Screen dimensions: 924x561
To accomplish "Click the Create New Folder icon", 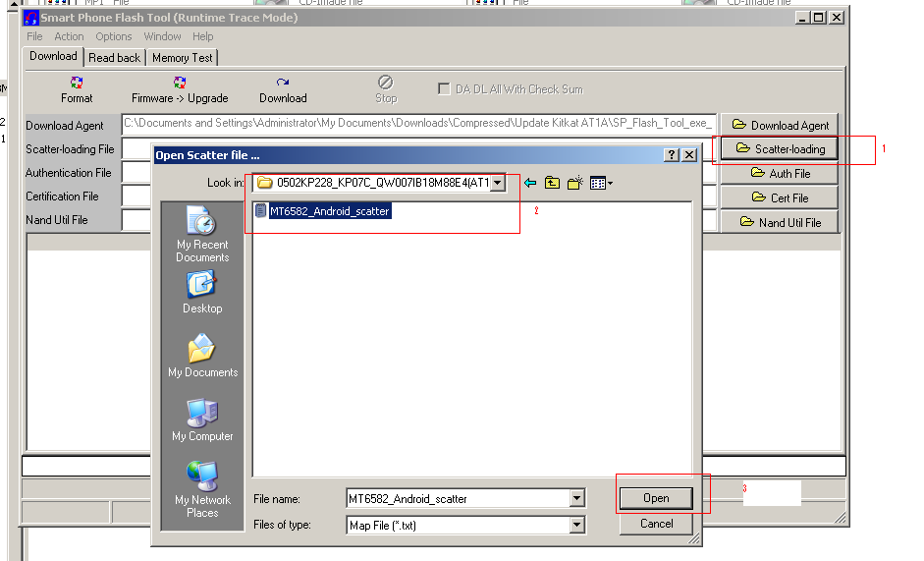I will [x=575, y=183].
